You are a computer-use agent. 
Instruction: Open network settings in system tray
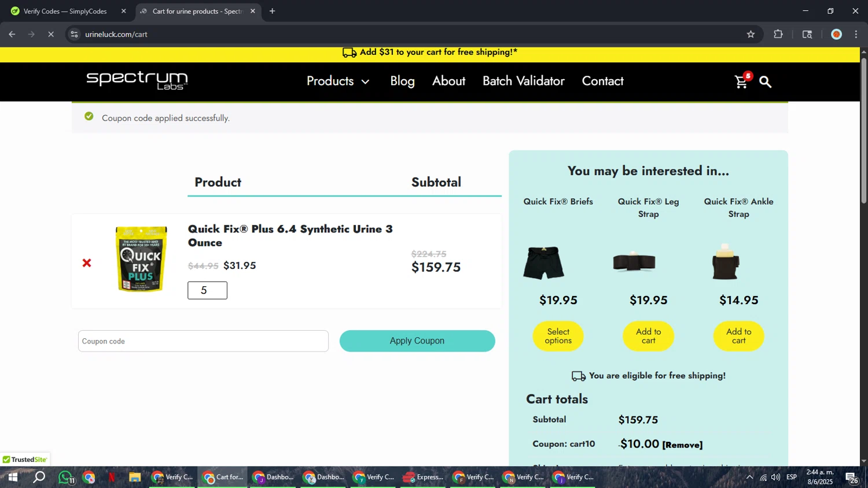(x=763, y=478)
